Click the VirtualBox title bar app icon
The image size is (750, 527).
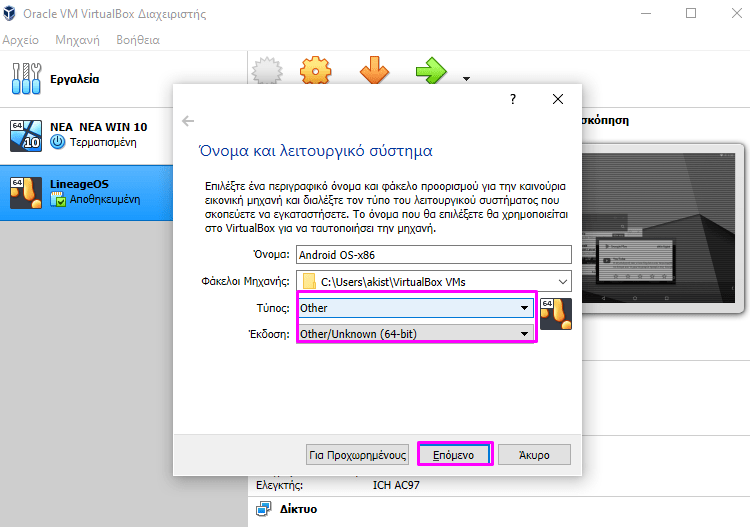click(x=9, y=13)
